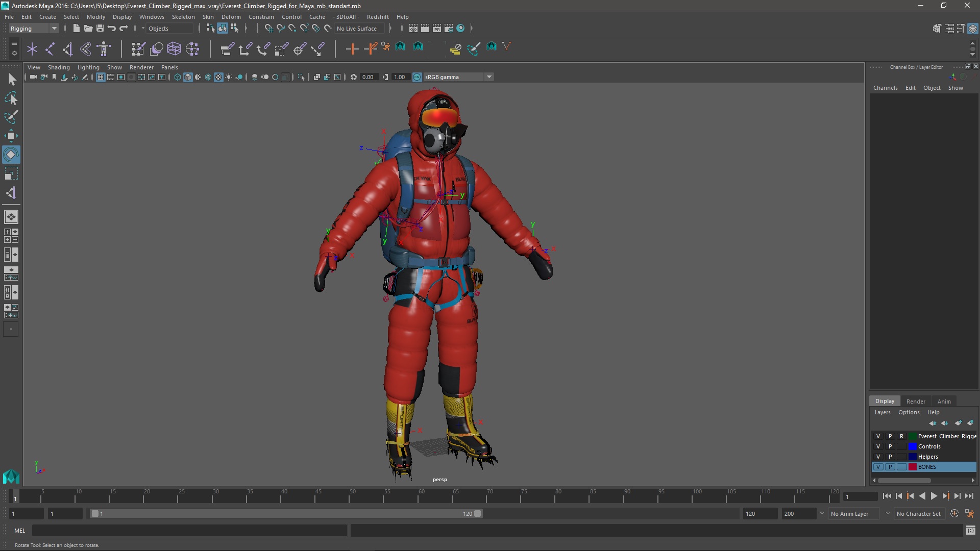The image size is (980, 551).
Task: Click the New Scene icon
Action: [76, 29]
